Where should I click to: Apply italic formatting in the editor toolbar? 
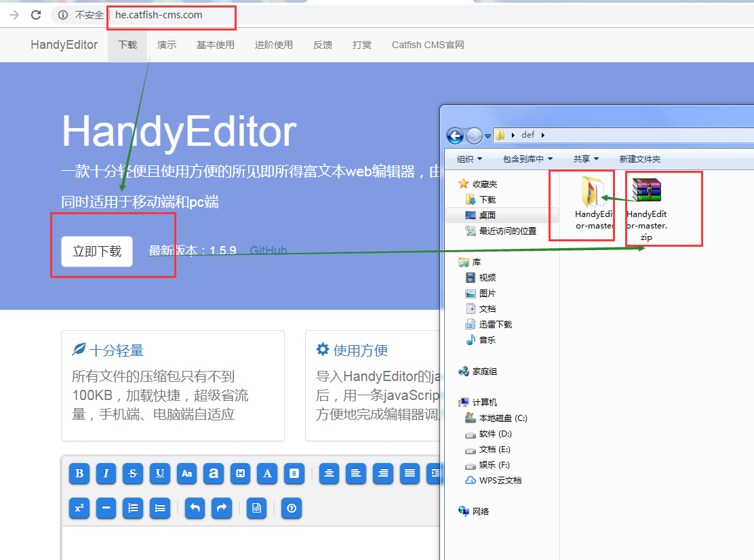106,473
